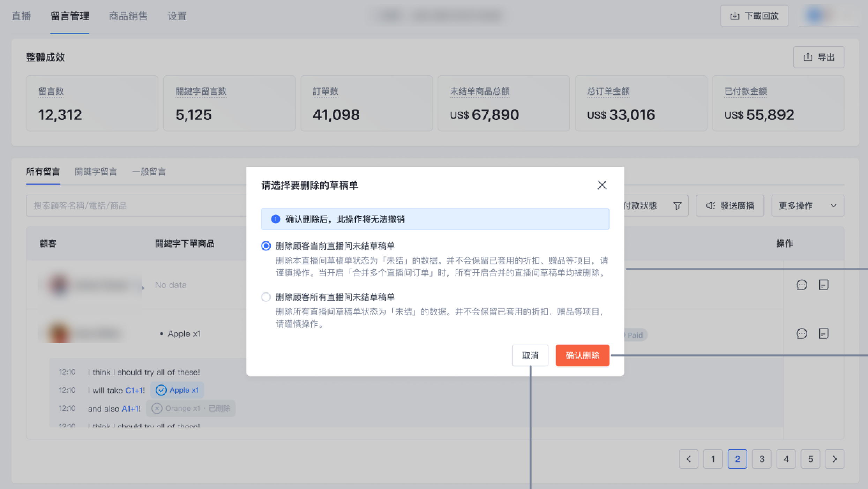This screenshot has height=489, width=868.
Task: Open the 商品銷售 tab
Action: pyautogui.click(x=128, y=16)
